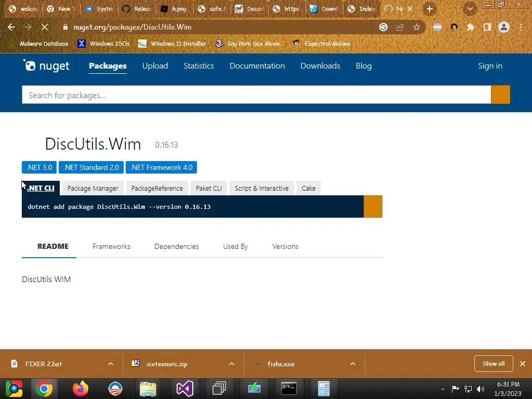
Task: Open the Windows 11 Installer bookmark
Action: (x=172, y=44)
